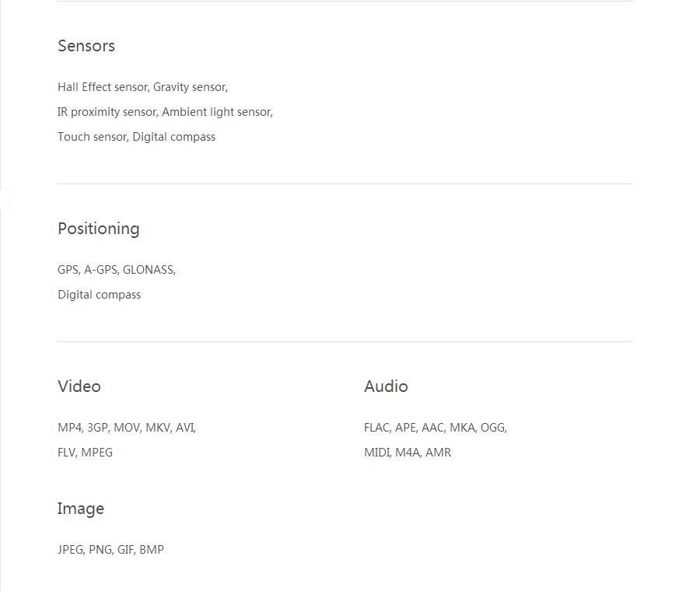Click the "FLAC" audio format text
Image resolution: width=700 pixels, height=591 pixels.
[377, 428]
